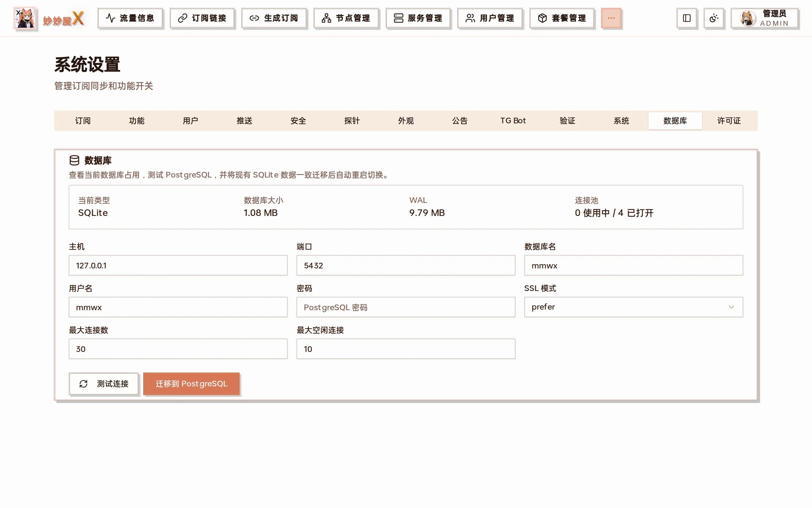Switch to the 探针 tab
The height and width of the screenshot is (508, 812).
tap(352, 121)
